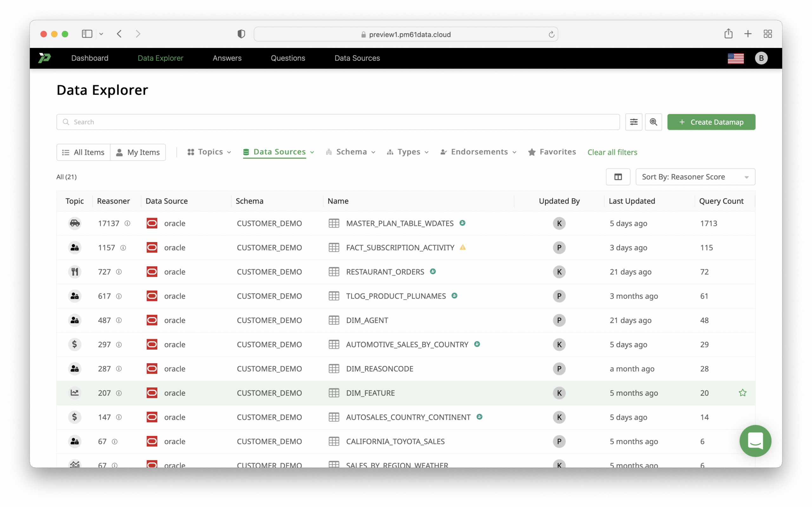Expand the Endorsements filter dropdown
This screenshot has width=812, height=507.
(478, 152)
